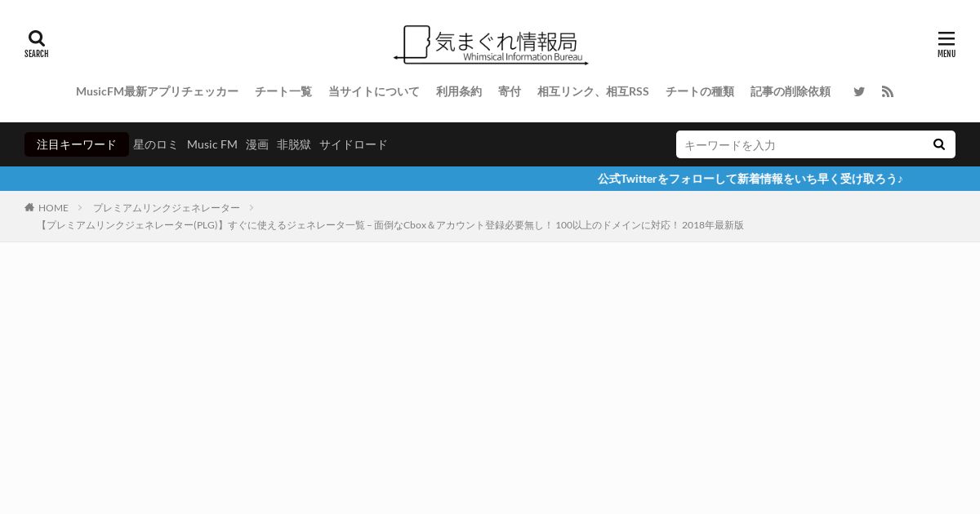
Task: Open 寄付 menu item
Action: [x=510, y=91]
